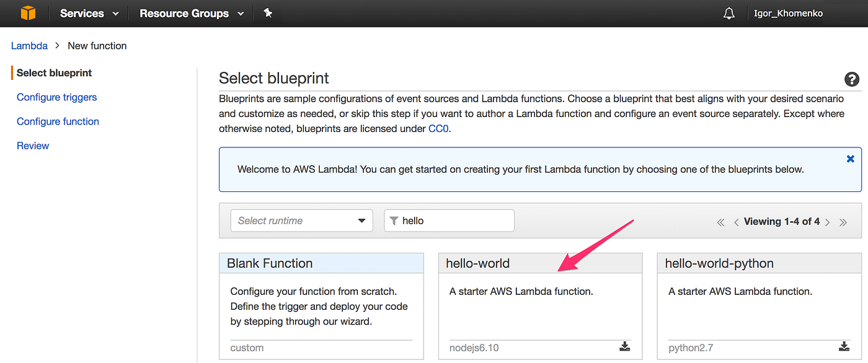Download the hello-world-python blueprint
868x363 pixels.
(844, 346)
